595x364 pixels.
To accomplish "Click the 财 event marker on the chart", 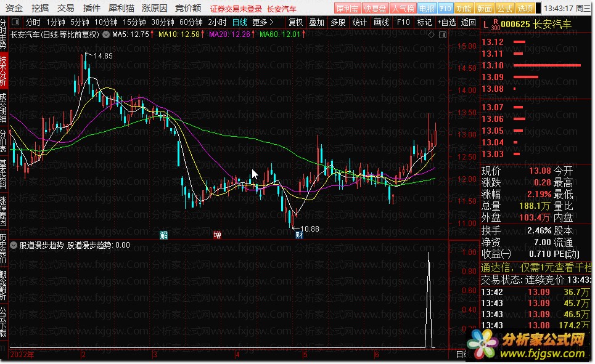I will point(299,235).
